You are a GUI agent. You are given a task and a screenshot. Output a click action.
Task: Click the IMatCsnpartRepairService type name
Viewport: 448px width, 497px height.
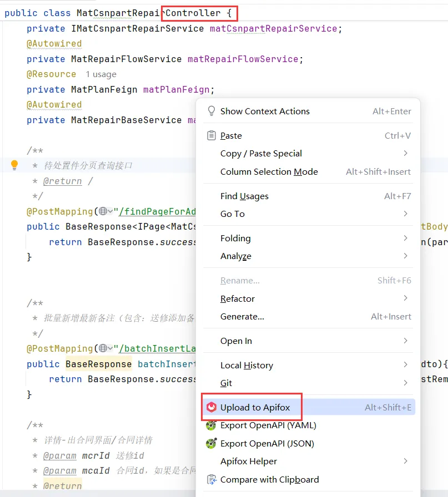[137, 28]
